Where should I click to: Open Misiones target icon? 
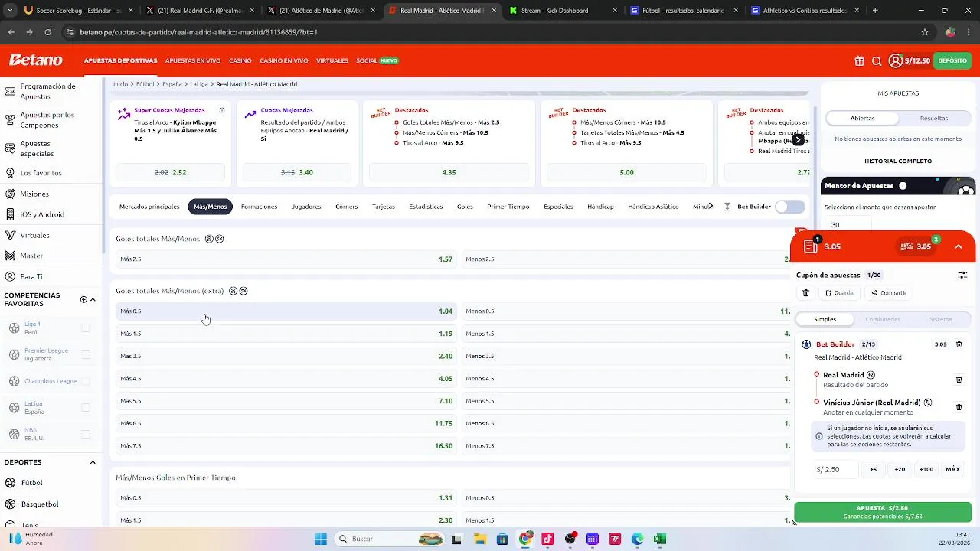(10, 194)
